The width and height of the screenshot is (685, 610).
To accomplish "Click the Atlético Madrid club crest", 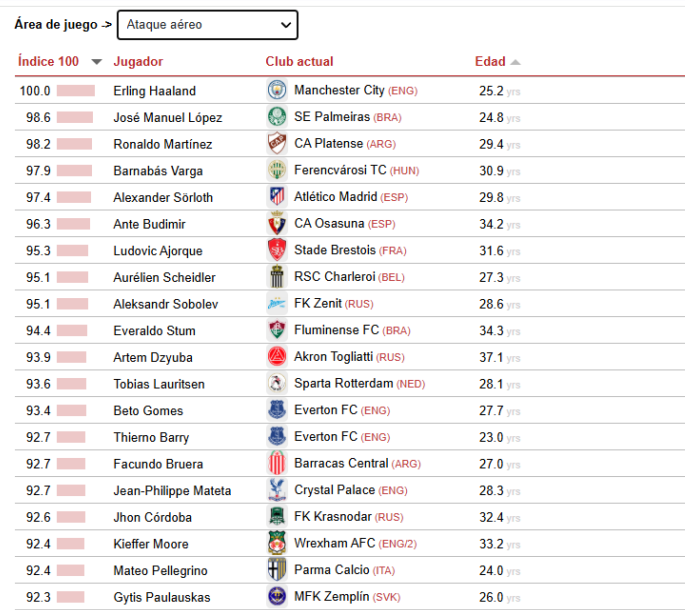I will click(276, 197).
